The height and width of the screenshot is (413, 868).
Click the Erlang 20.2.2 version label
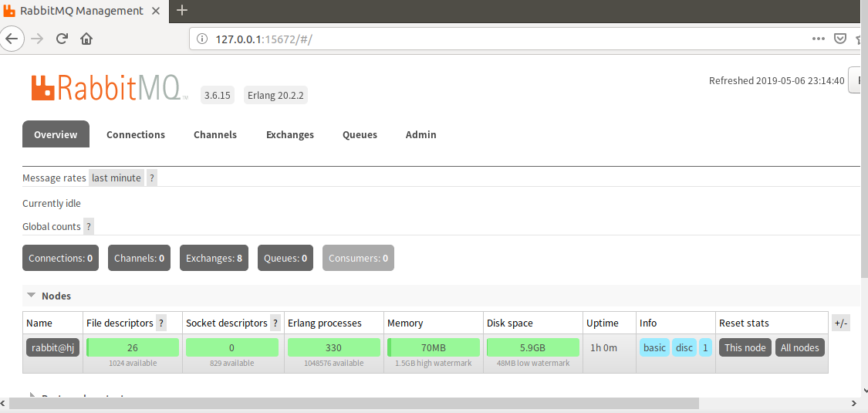click(275, 95)
